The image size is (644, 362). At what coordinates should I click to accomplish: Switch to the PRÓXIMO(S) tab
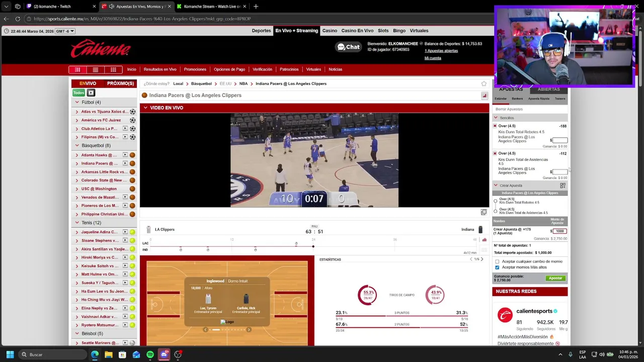pyautogui.click(x=120, y=83)
